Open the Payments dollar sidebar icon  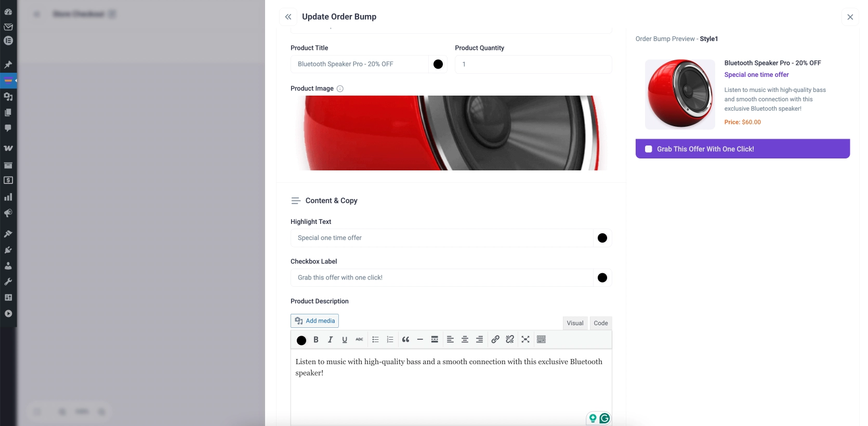[x=8, y=180]
